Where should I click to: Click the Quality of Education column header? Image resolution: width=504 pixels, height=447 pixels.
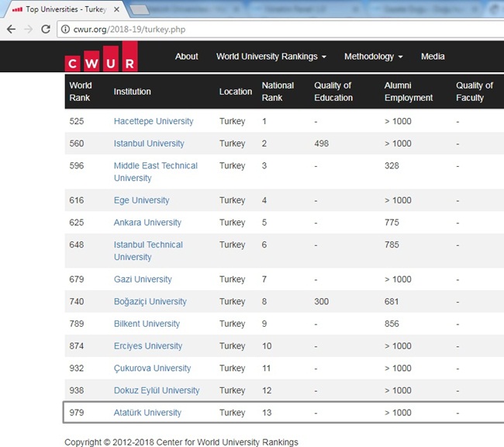point(333,92)
